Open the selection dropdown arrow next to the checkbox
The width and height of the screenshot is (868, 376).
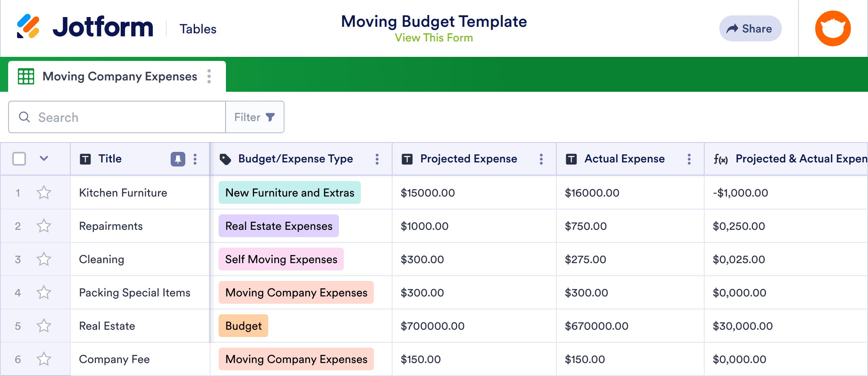point(43,159)
